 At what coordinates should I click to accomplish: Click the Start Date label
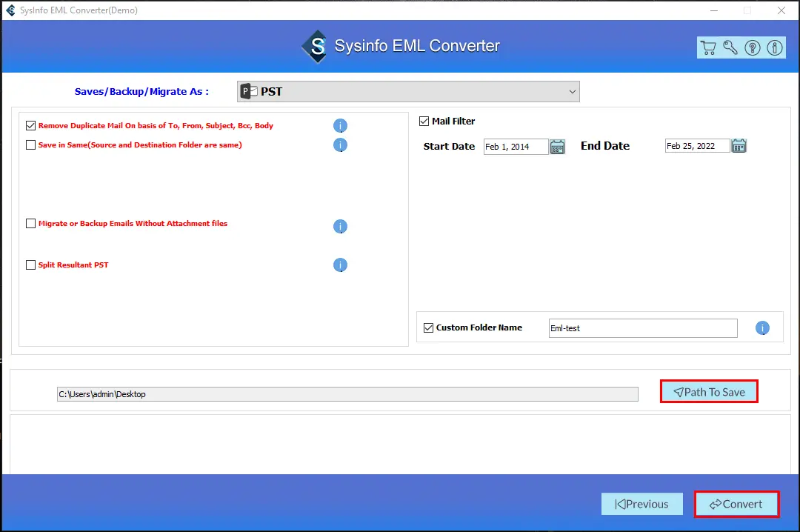[449, 147]
